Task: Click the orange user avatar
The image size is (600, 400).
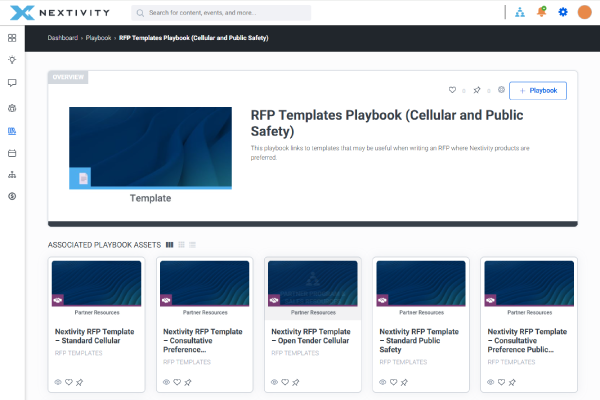Action: point(585,12)
